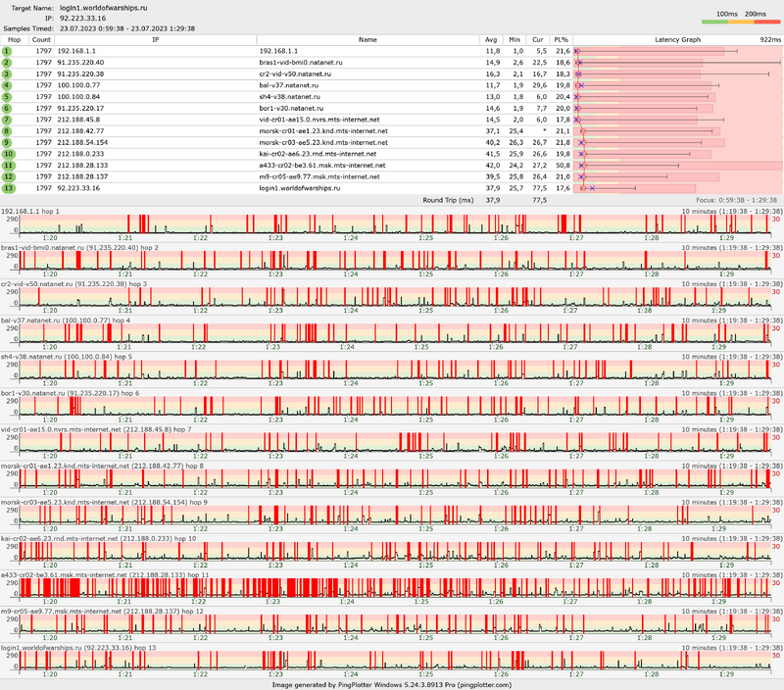Click the bor1-v30 hop 6 timeline graph
This screenshot has height=690, width=784.
coord(395,406)
